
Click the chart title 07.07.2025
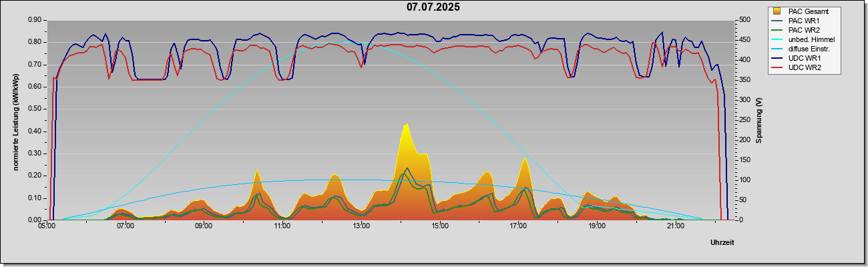point(433,7)
